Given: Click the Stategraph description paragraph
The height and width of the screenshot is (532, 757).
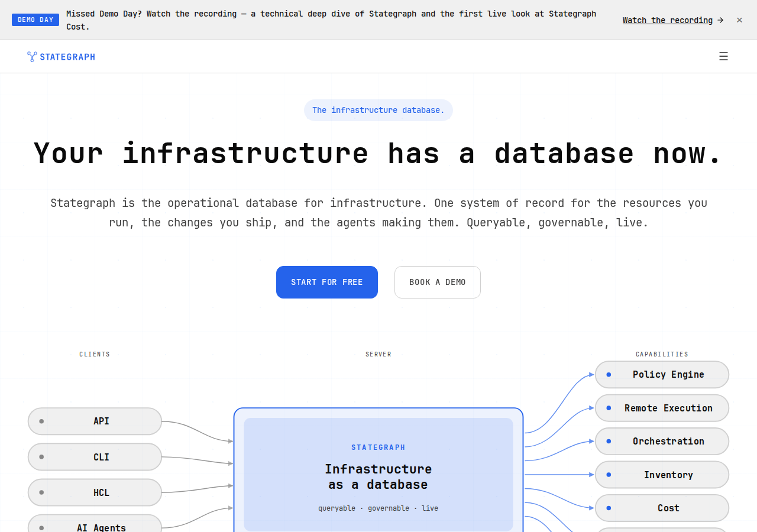Looking at the screenshot, I should (378, 213).
